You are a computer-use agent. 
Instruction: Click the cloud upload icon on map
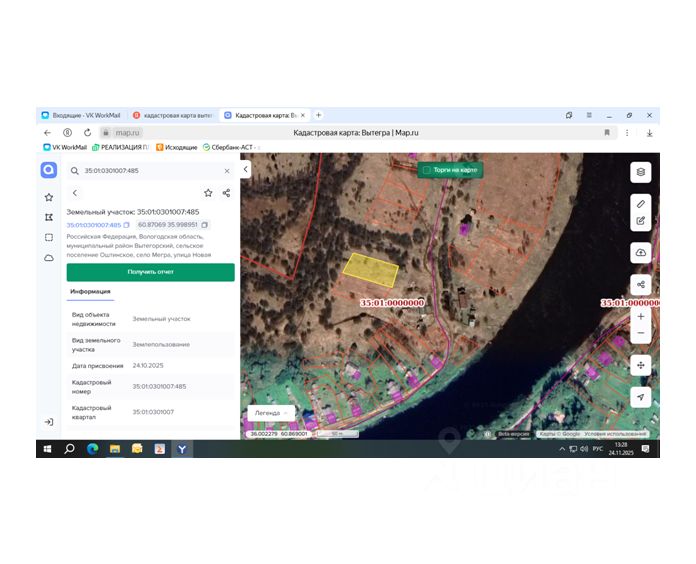click(641, 252)
